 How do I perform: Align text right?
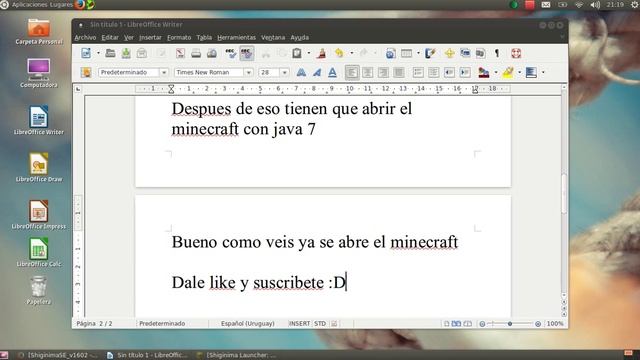[x=383, y=72]
